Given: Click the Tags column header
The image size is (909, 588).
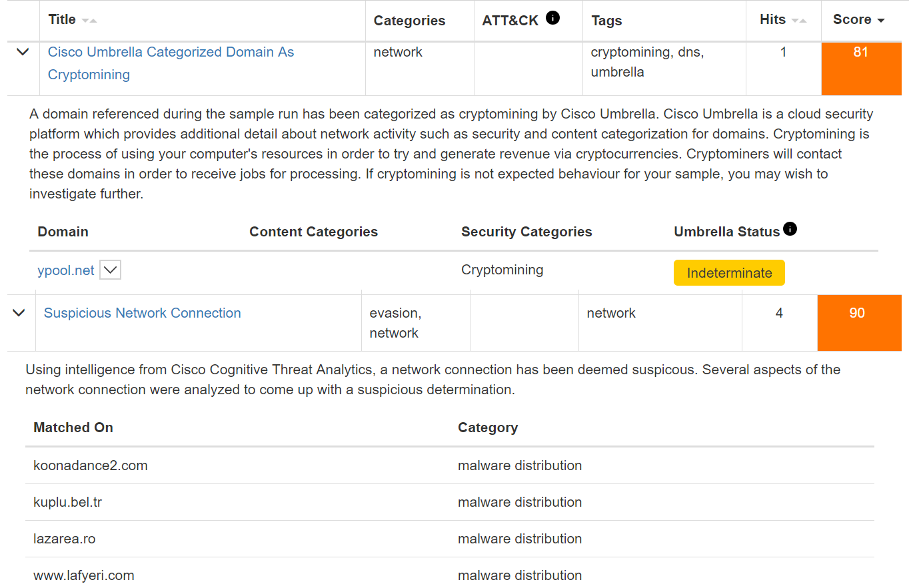Looking at the screenshot, I should click(606, 21).
